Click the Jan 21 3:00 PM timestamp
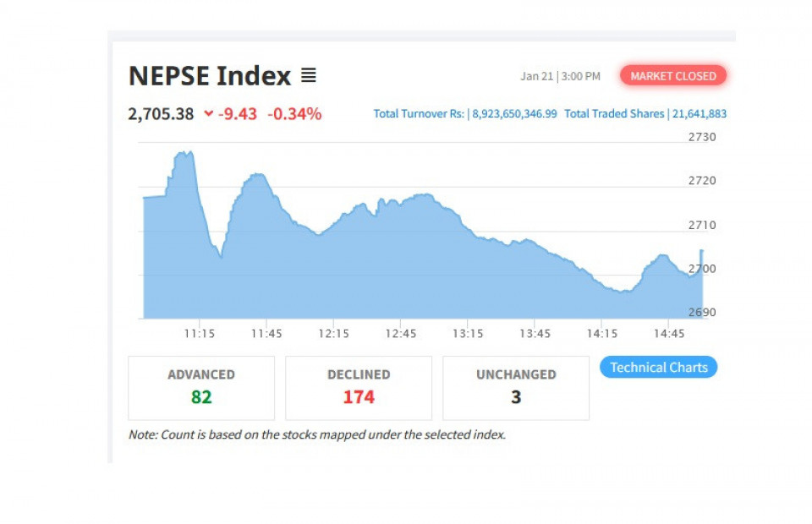This screenshot has height=524, width=812. pos(560,76)
